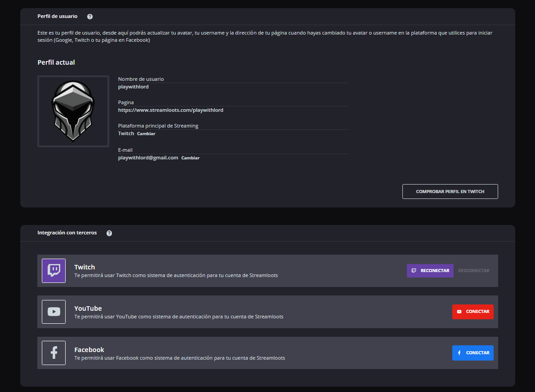This screenshot has height=392, width=535.
Task: Click the Facebook authentication description text
Action: 179,358
